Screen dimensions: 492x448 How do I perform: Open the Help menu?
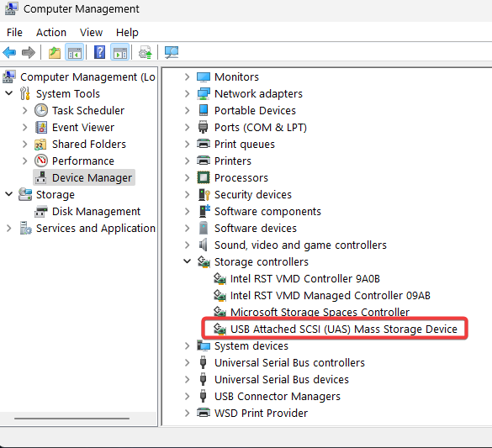pyautogui.click(x=127, y=32)
